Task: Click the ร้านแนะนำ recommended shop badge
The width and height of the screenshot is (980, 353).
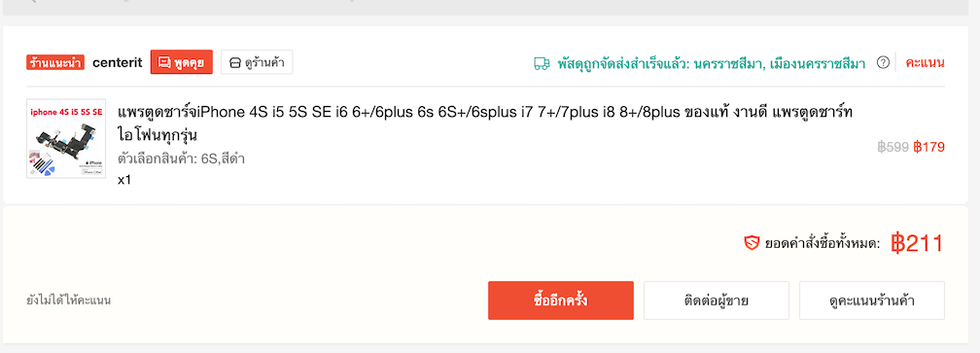Action: (x=55, y=62)
